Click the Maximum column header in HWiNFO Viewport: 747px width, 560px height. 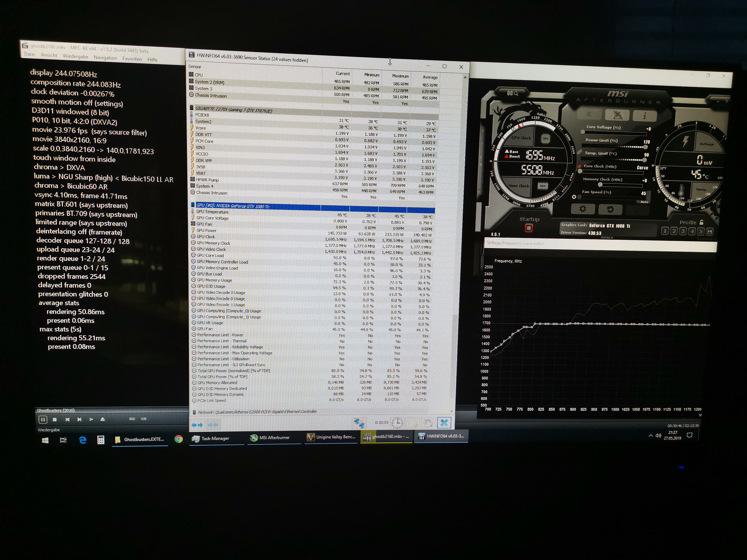(x=401, y=76)
